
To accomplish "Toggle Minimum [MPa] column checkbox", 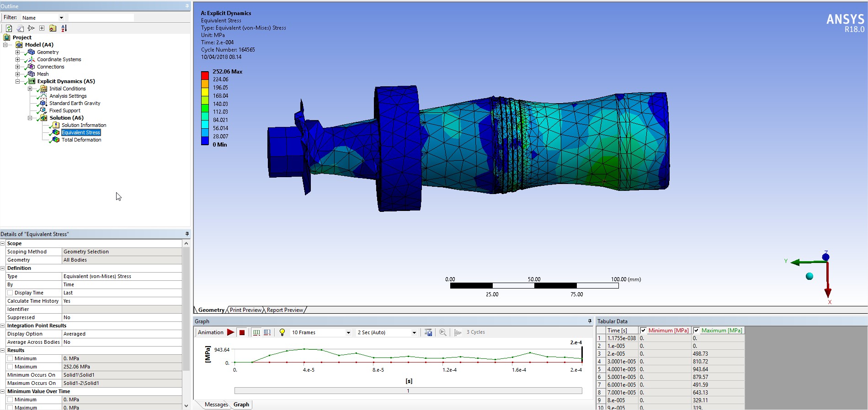I will click(x=643, y=331).
